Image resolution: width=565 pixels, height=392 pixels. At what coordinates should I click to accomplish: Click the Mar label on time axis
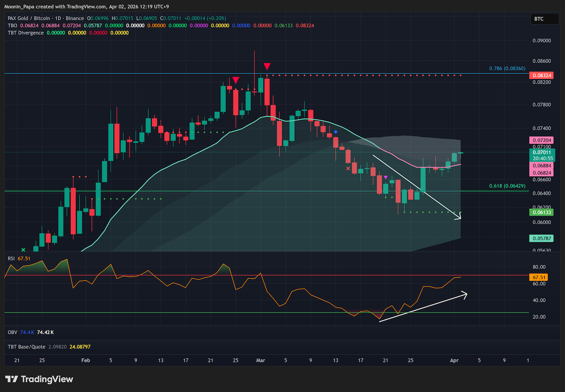pyautogui.click(x=260, y=360)
